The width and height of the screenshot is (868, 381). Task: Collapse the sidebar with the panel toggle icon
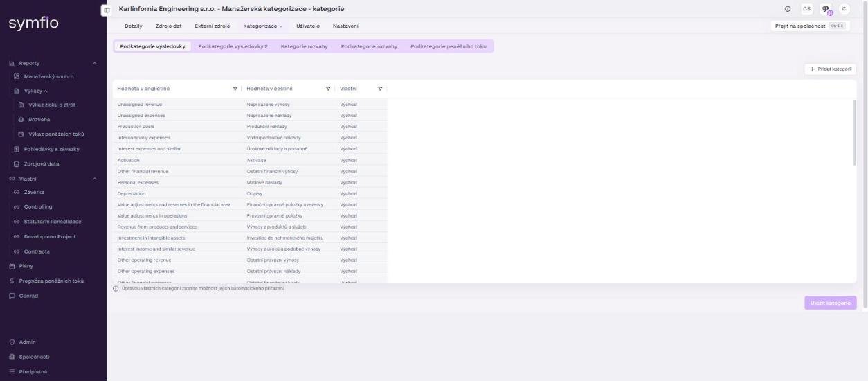(x=106, y=10)
